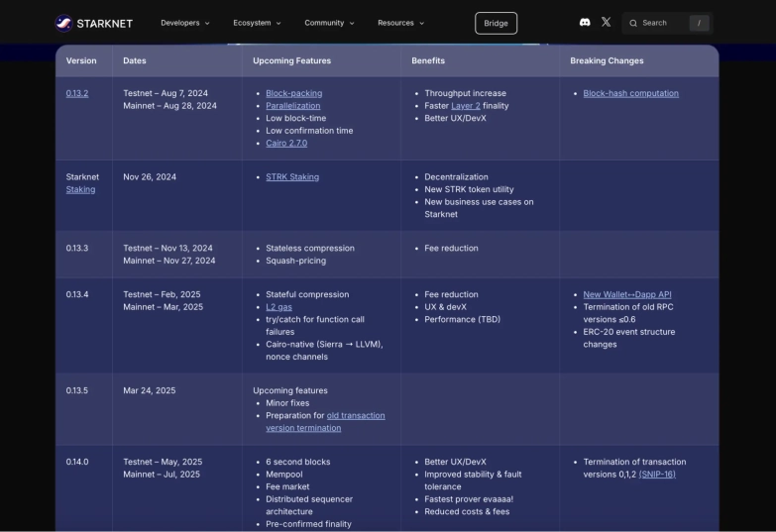
Task: Open the Discord icon link
Action: click(585, 23)
